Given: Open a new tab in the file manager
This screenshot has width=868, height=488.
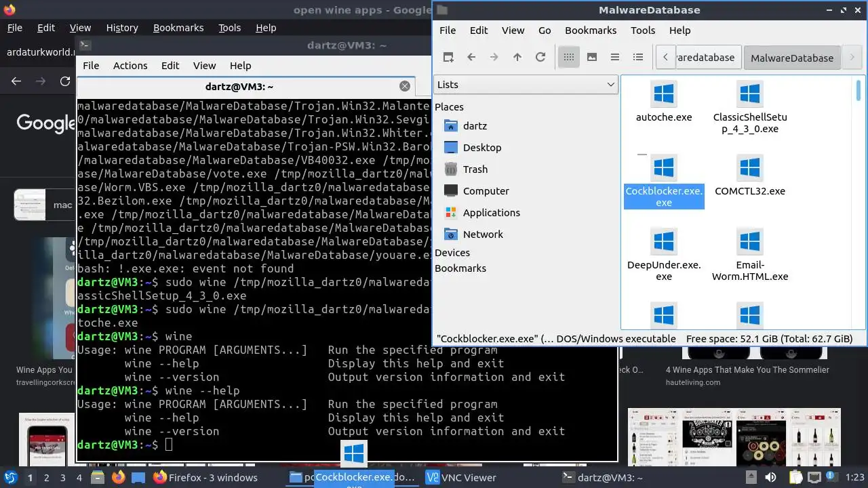Looking at the screenshot, I should pos(448,58).
